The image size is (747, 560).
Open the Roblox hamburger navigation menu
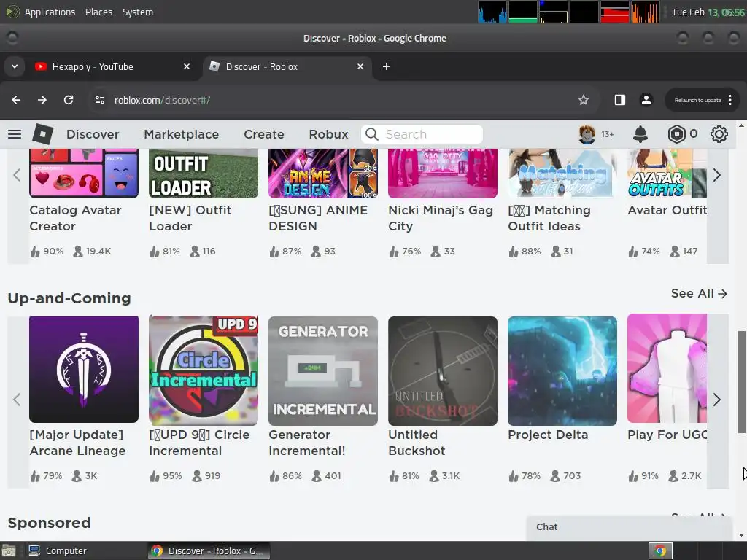(x=15, y=134)
